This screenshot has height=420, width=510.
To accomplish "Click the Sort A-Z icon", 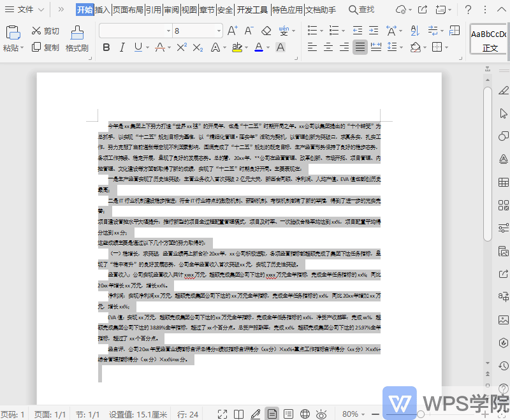I will [x=415, y=31].
